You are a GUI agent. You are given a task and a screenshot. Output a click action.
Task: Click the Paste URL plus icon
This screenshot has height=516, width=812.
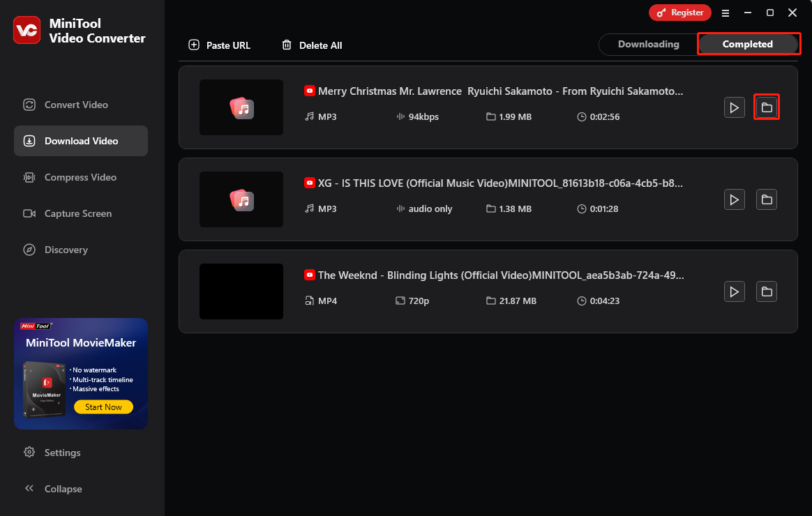194,45
